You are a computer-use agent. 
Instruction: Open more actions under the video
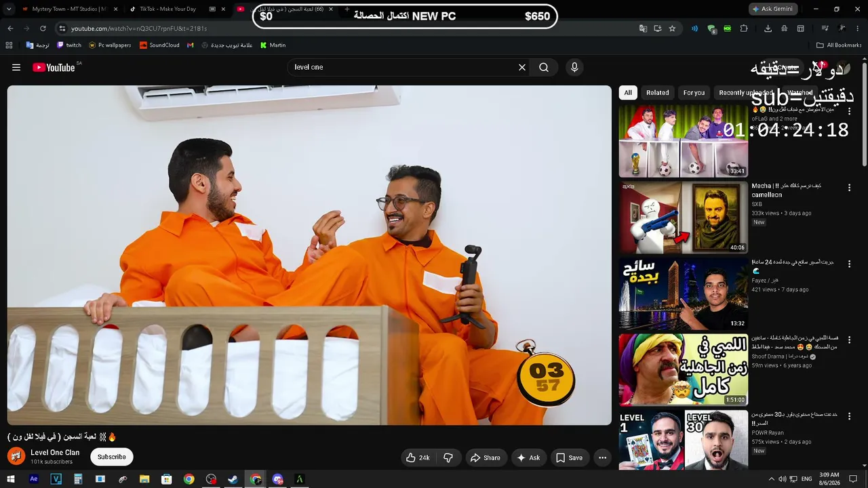tap(602, 457)
